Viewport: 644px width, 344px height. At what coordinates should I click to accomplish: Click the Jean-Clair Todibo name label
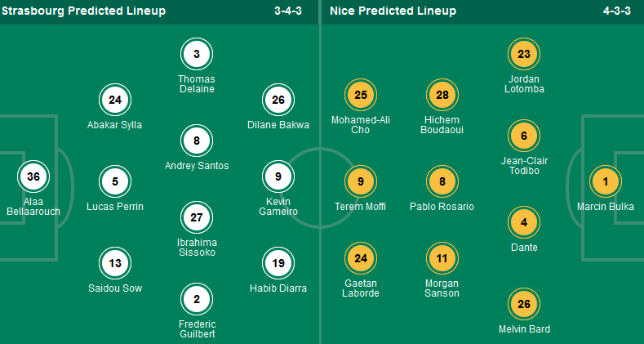coord(523,167)
